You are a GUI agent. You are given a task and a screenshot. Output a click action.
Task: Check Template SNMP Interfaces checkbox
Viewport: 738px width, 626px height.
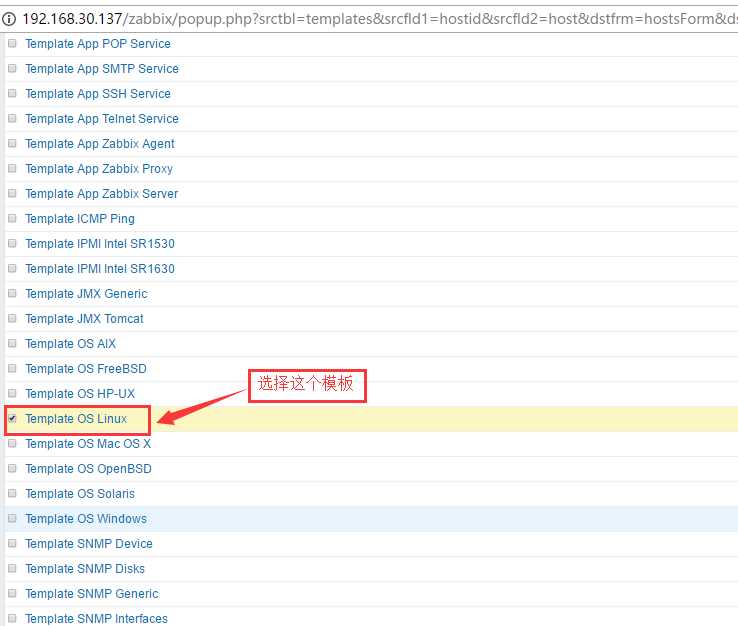tap(12, 618)
